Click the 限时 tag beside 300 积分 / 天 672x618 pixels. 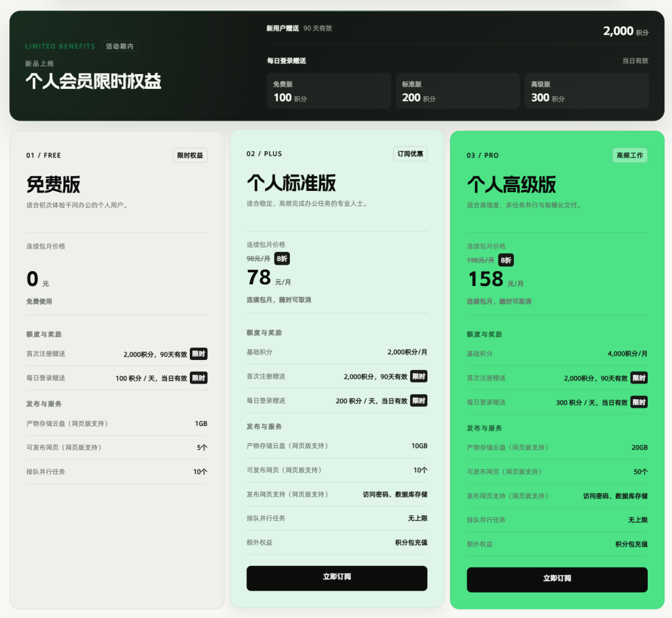(639, 403)
